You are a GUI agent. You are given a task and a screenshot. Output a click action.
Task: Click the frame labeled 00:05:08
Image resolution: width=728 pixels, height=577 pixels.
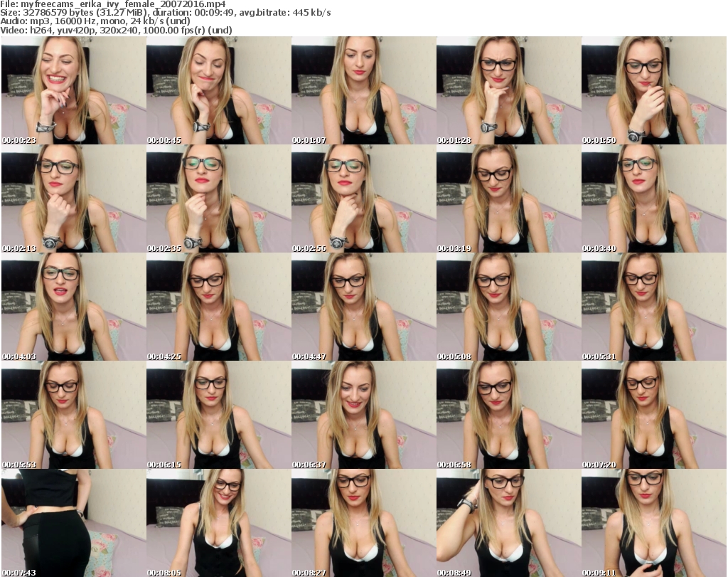click(x=508, y=307)
